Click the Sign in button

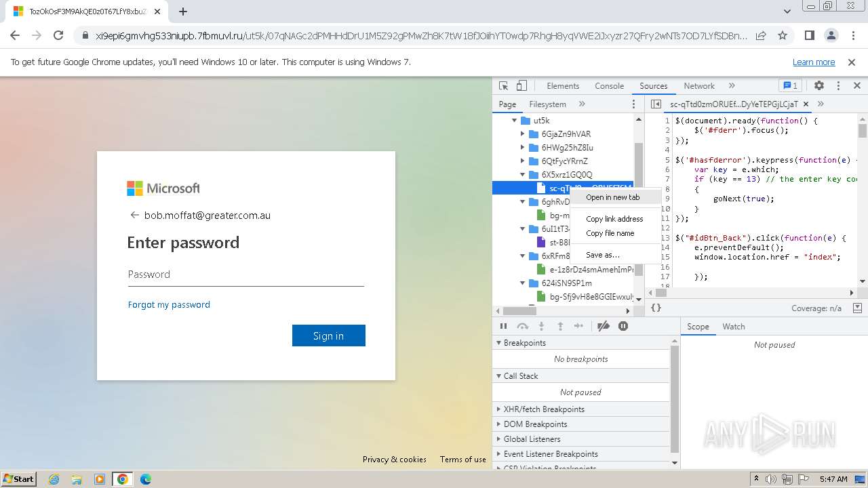coord(329,335)
